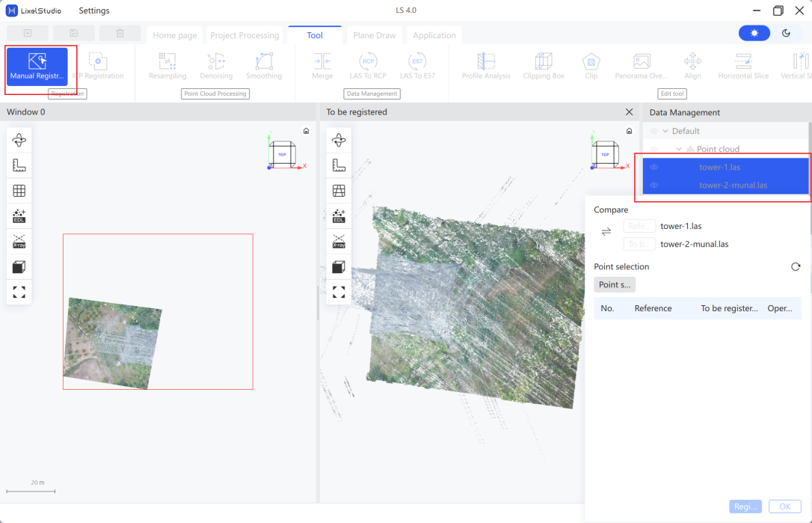Click the Reference label beside tower-1.las
Viewport: 812px width, 523px height.
pyautogui.click(x=639, y=226)
